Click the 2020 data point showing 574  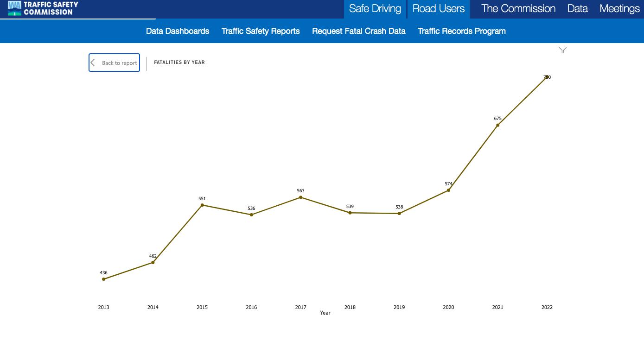pos(448,190)
